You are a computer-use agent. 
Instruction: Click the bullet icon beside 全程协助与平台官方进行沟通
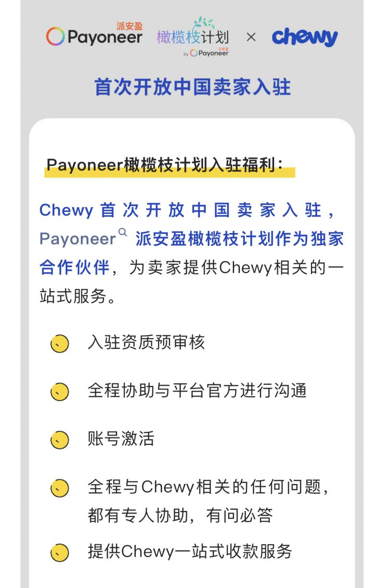pyautogui.click(x=60, y=392)
